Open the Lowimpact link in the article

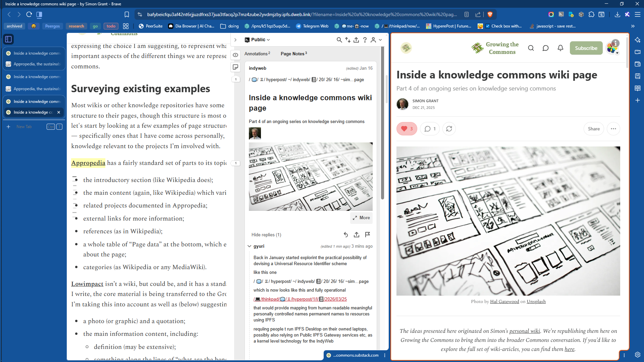[87, 284]
